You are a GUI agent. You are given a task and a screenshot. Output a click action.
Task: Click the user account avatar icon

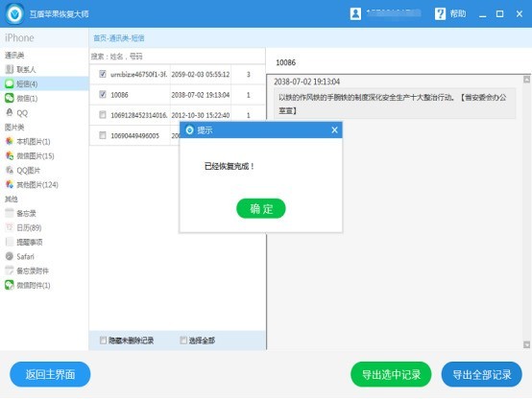point(355,13)
